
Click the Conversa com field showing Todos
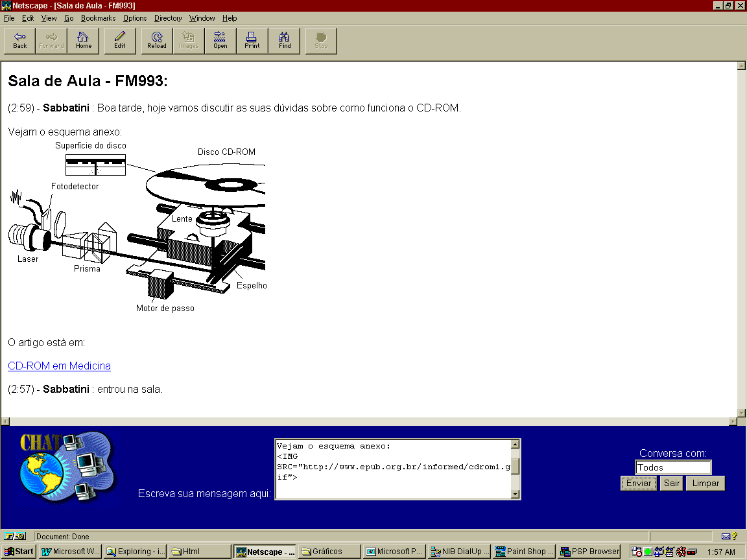coord(672,467)
